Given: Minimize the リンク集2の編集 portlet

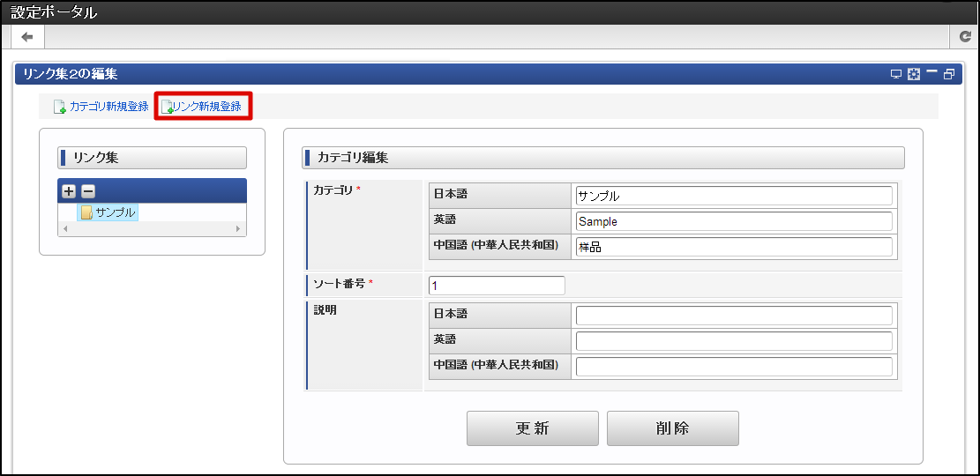Looking at the screenshot, I should click(931, 73).
